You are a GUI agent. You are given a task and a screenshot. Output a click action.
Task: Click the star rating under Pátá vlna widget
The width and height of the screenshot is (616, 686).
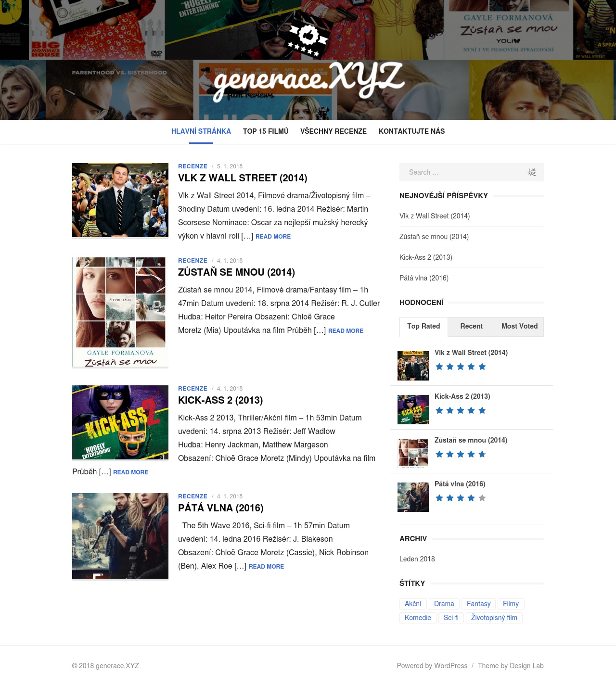pyautogui.click(x=461, y=498)
